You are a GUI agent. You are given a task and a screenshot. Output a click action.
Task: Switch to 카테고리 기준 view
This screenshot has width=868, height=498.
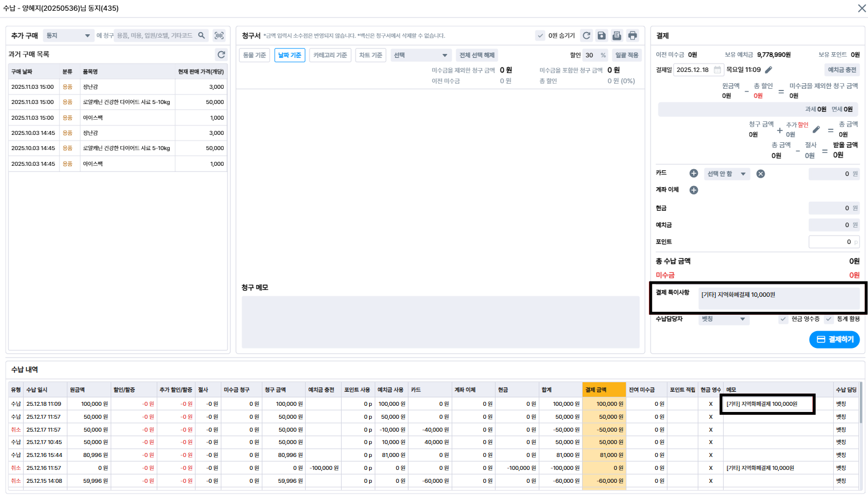coord(330,55)
